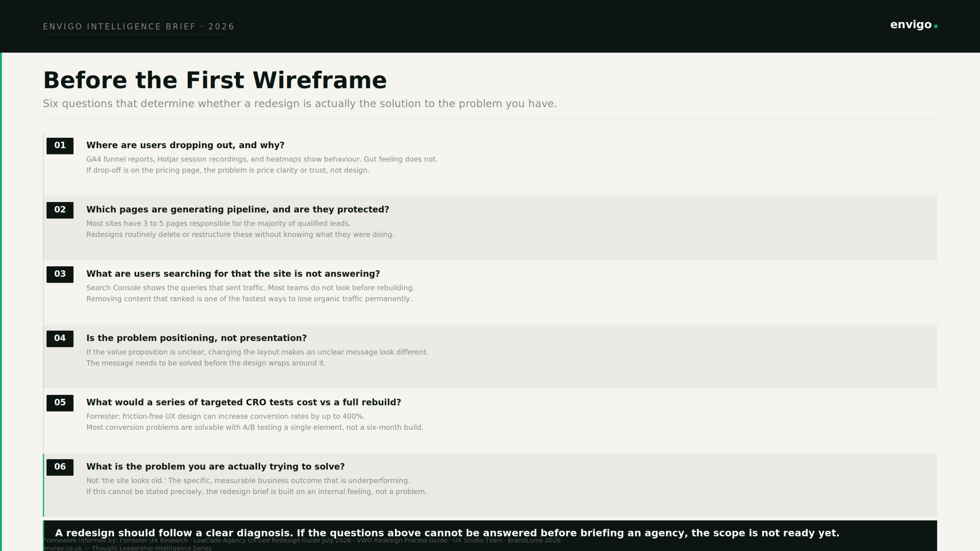
Task: Select heading What are users searching for
Action: click(233, 274)
